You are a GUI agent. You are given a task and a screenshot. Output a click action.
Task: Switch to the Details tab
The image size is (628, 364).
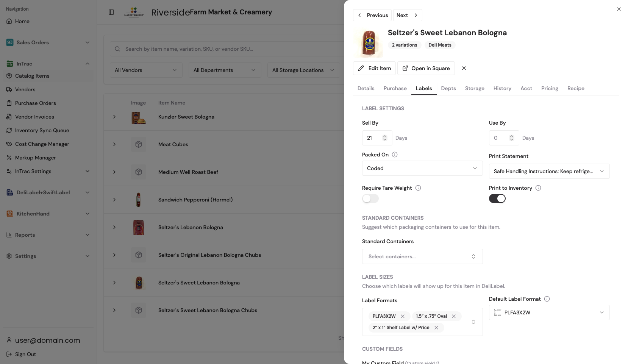tap(366, 88)
